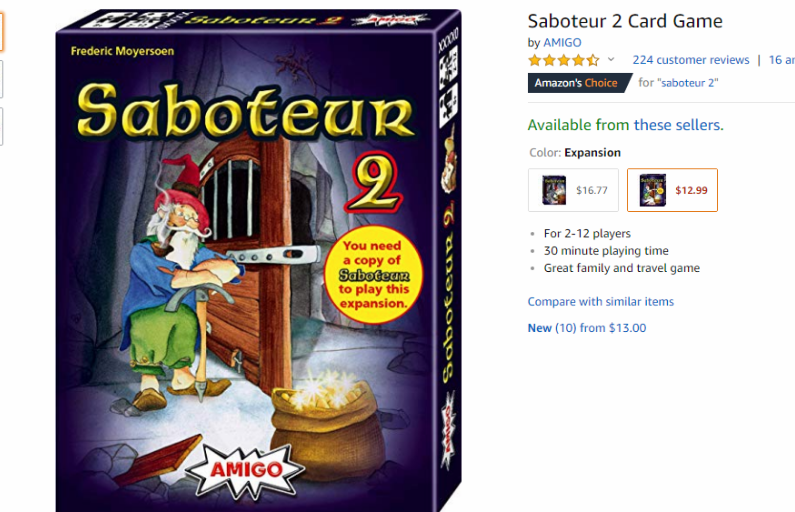The width and height of the screenshot is (795, 512).
Task: Open the 16 answered questions link
Action: pyautogui.click(x=781, y=60)
